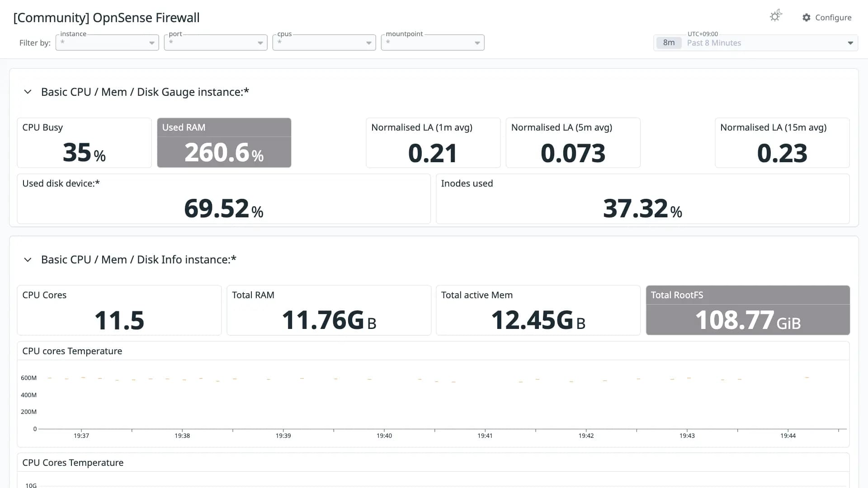Viewport: 868px width, 488px height.
Task: Open the cpus filter dropdown
Action: point(324,42)
